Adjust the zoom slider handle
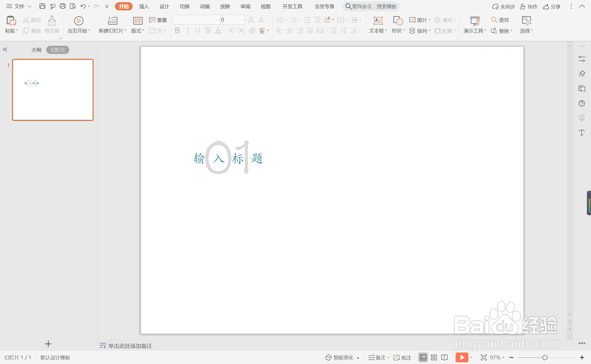Image resolution: width=591 pixels, height=364 pixels. pos(545,357)
